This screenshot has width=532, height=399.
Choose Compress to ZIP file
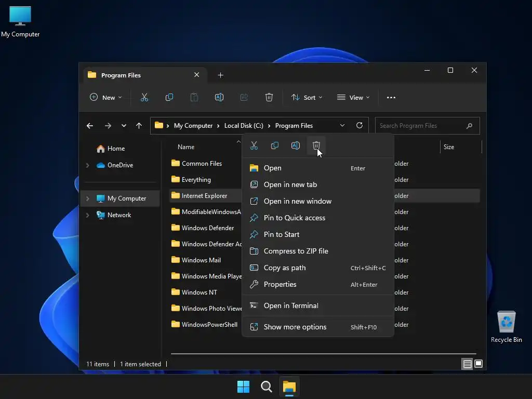click(x=317, y=251)
